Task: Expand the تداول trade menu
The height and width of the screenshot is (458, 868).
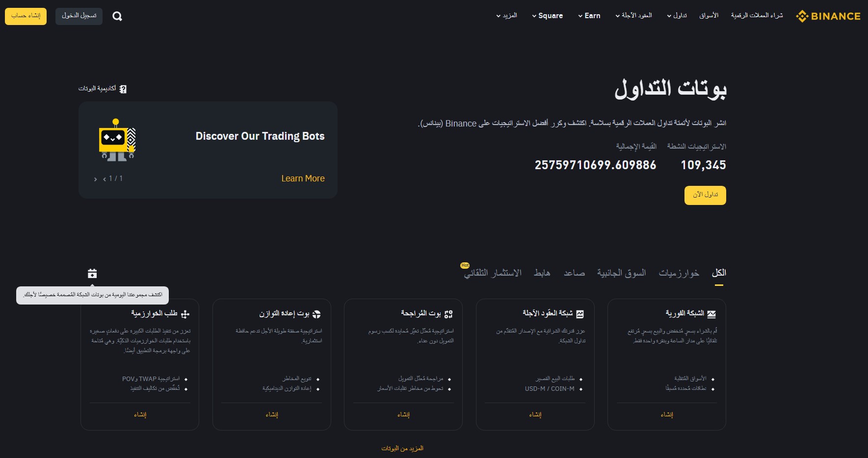Action: 677,16
